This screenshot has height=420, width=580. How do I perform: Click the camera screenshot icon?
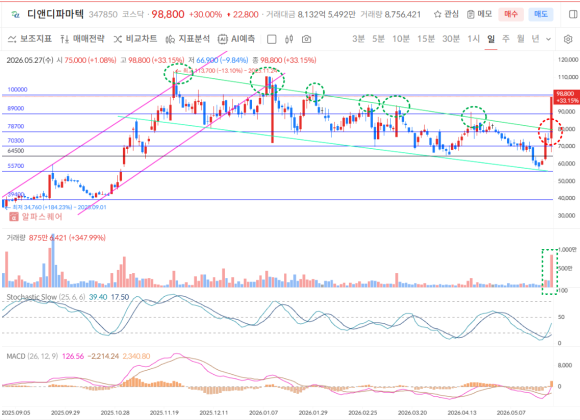coord(306,39)
